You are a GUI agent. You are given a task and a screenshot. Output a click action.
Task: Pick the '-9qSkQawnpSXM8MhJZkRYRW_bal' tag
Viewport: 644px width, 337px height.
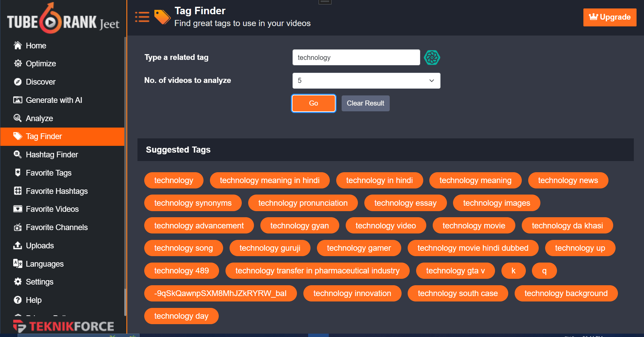coord(220,293)
